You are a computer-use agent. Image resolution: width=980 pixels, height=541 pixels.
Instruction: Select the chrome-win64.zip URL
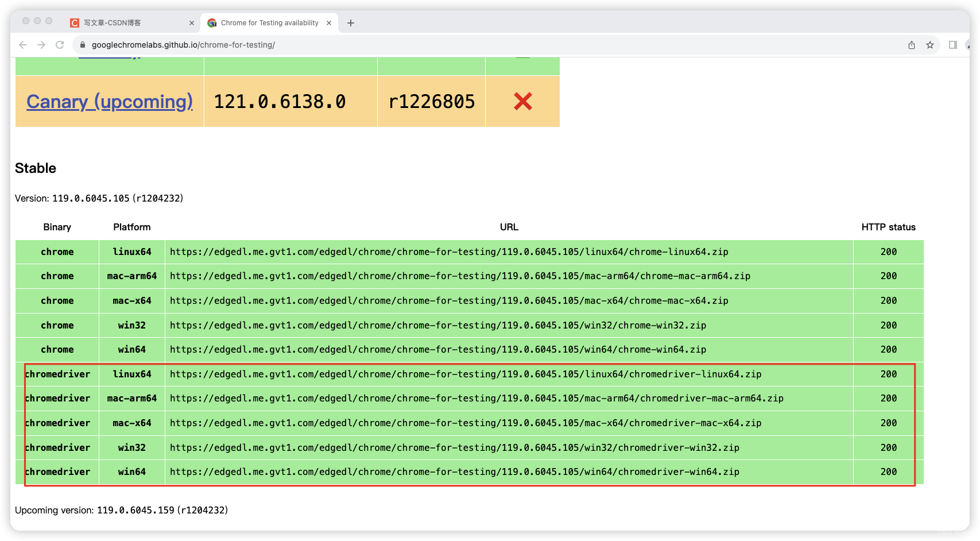tap(438, 350)
